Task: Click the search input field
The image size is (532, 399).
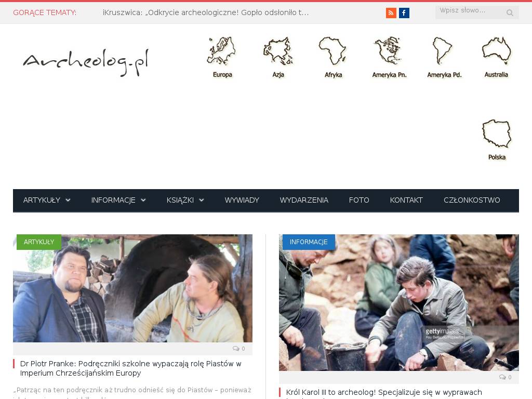Action: [x=468, y=11]
